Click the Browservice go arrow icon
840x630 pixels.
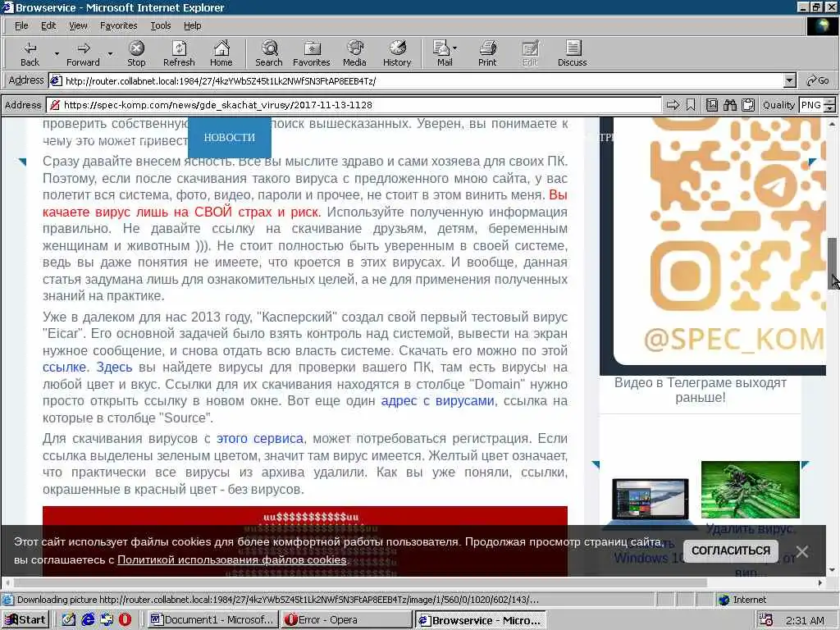tap(673, 105)
